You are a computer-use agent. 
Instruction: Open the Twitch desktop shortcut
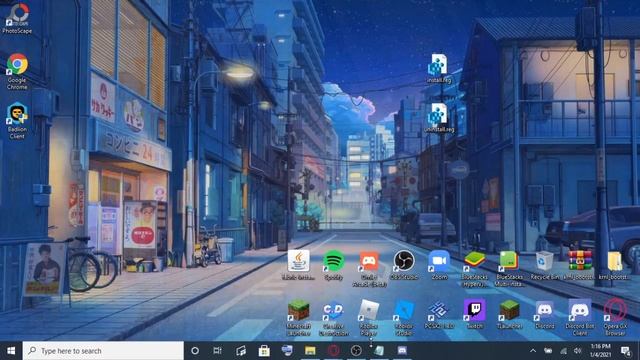(474, 314)
